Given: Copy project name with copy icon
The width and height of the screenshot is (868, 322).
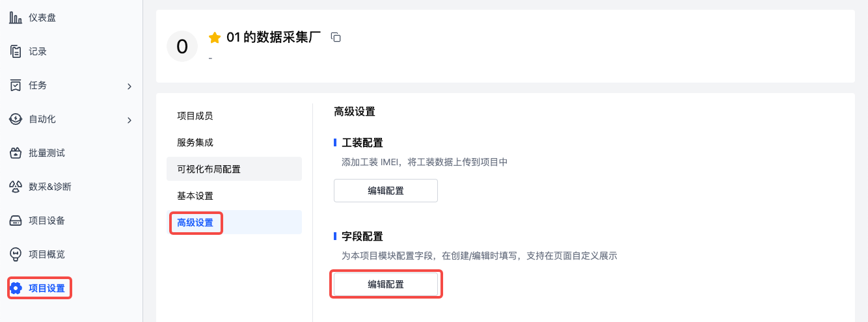Looking at the screenshot, I should tap(336, 37).
